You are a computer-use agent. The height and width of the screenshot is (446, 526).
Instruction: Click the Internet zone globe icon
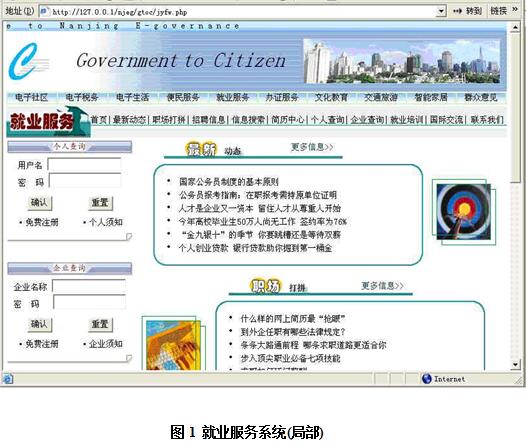point(426,379)
